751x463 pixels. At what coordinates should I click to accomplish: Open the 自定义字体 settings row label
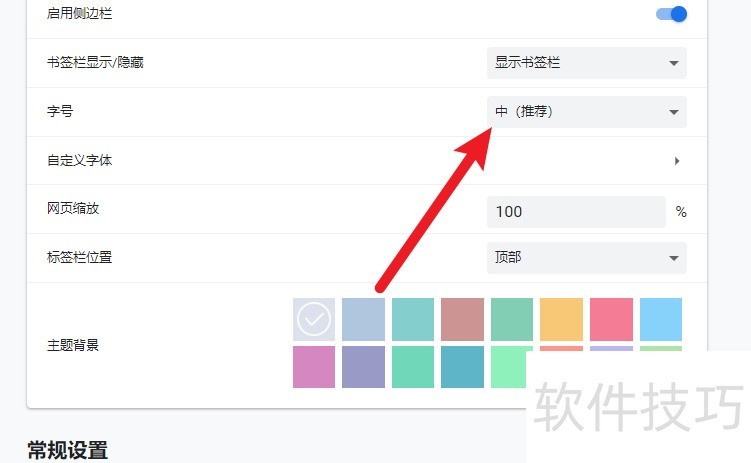click(x=80, y=161)
